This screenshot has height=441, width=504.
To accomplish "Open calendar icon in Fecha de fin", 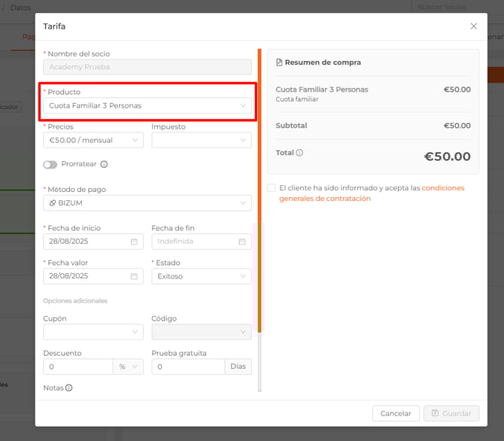I will 242,242.
